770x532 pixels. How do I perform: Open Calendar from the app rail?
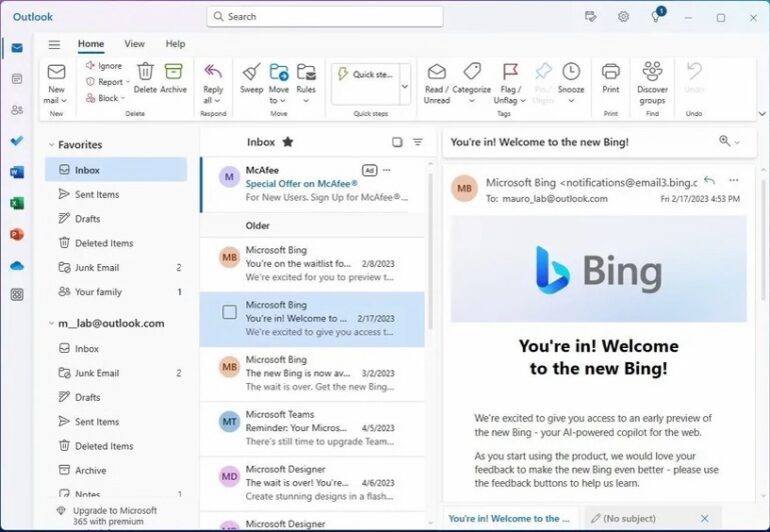(x=17, y=79)
